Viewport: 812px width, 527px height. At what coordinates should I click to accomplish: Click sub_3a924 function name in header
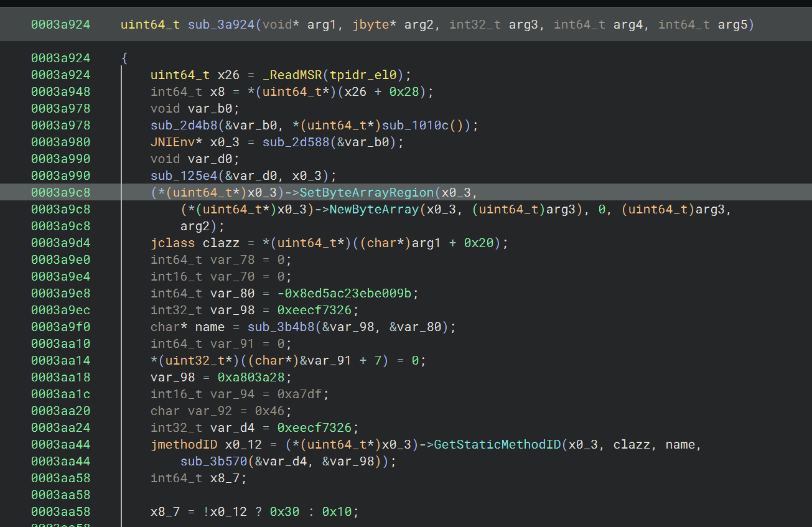222,25
